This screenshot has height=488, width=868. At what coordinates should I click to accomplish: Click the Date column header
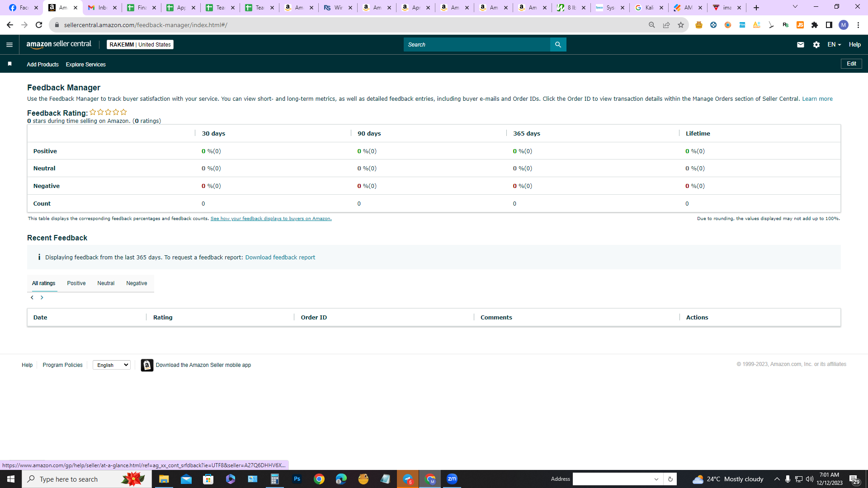[40, 318]
